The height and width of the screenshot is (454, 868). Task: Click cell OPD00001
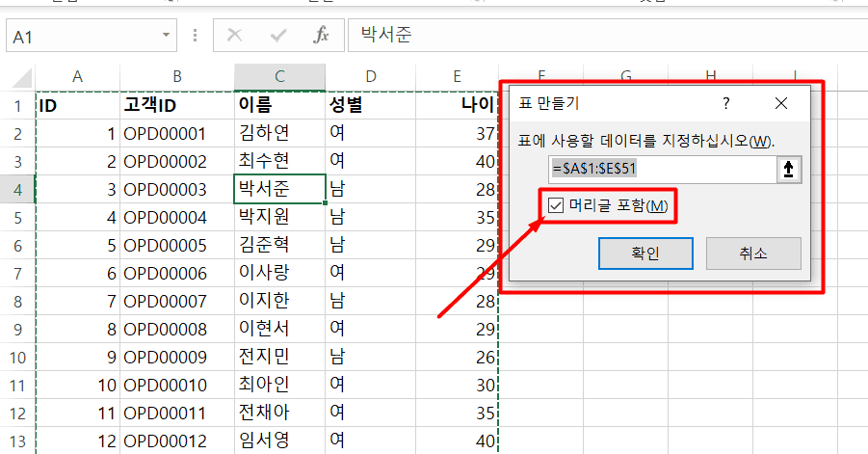pos(177,133)
